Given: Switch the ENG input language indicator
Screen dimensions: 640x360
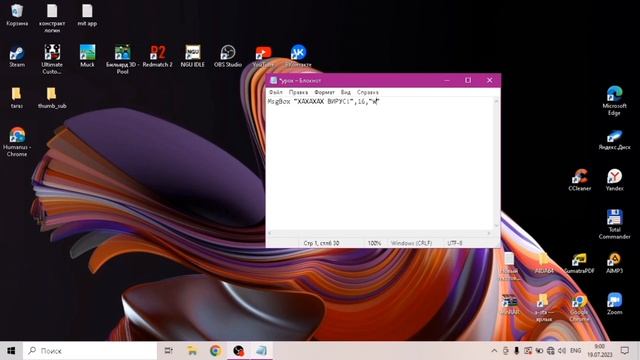Looking at the screenshot, I should pos(576,351).
